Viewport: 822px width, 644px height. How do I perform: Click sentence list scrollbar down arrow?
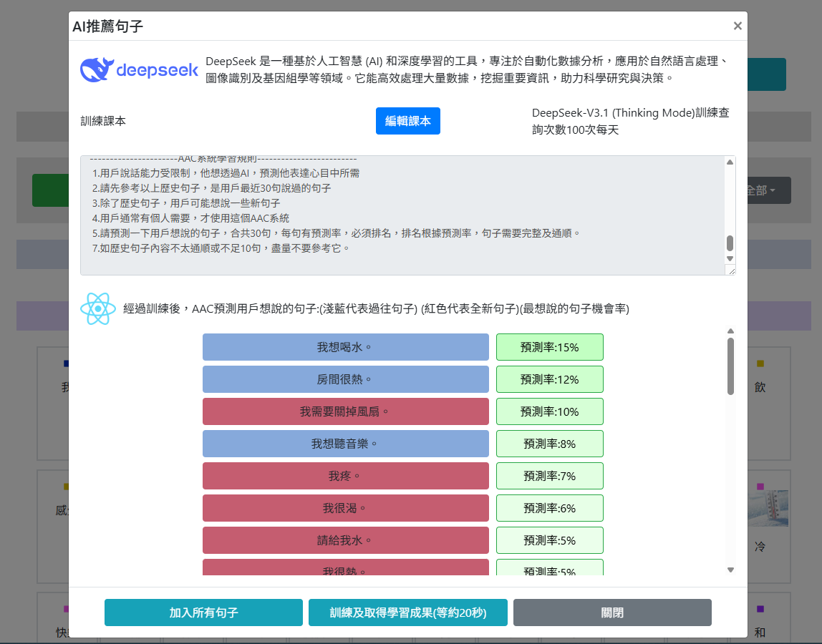[730, 570]
